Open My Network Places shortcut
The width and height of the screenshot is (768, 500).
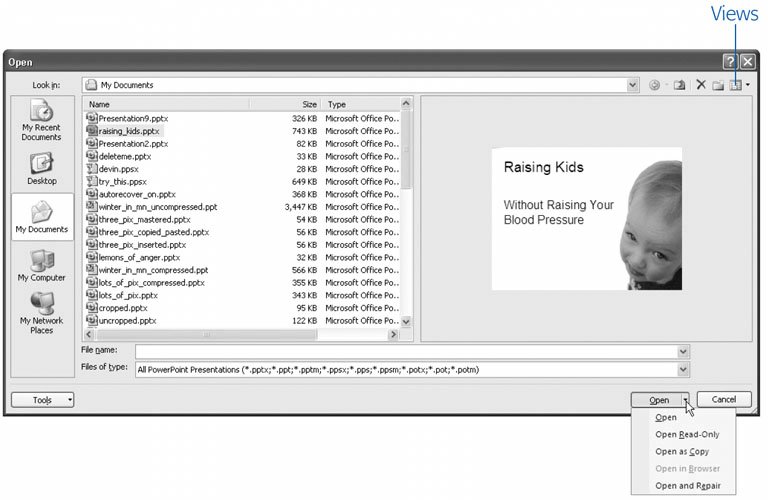click(x=41, y=313)
